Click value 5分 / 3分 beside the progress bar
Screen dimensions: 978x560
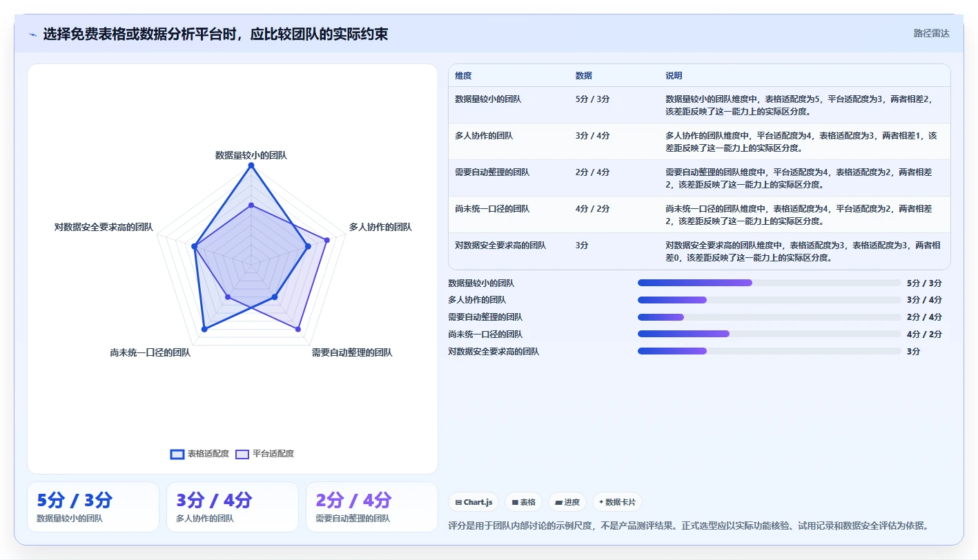tap(924, 283)
